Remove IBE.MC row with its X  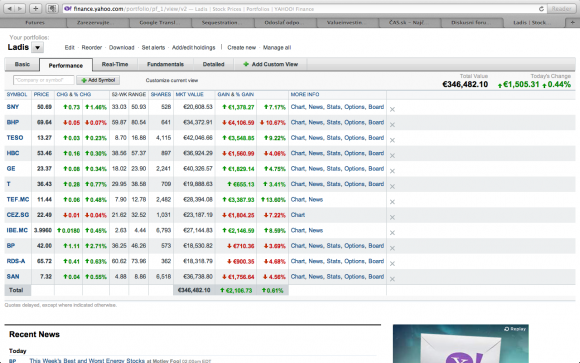tap(392, 233)
